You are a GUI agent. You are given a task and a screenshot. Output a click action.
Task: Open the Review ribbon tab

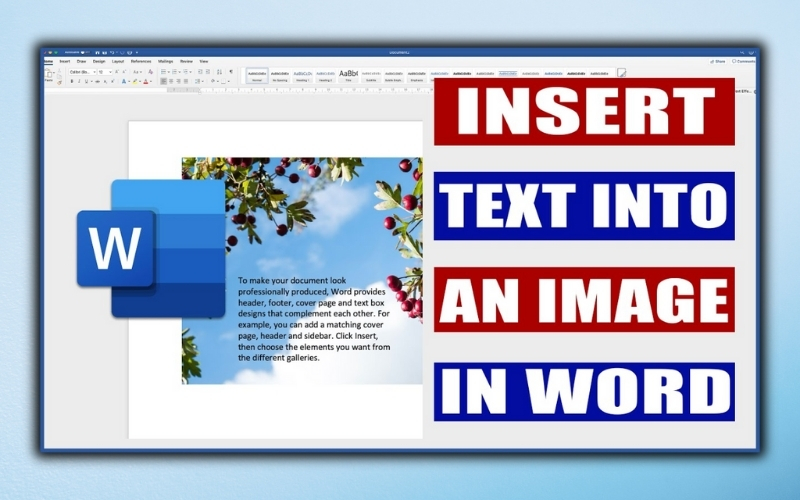point(186,62)
